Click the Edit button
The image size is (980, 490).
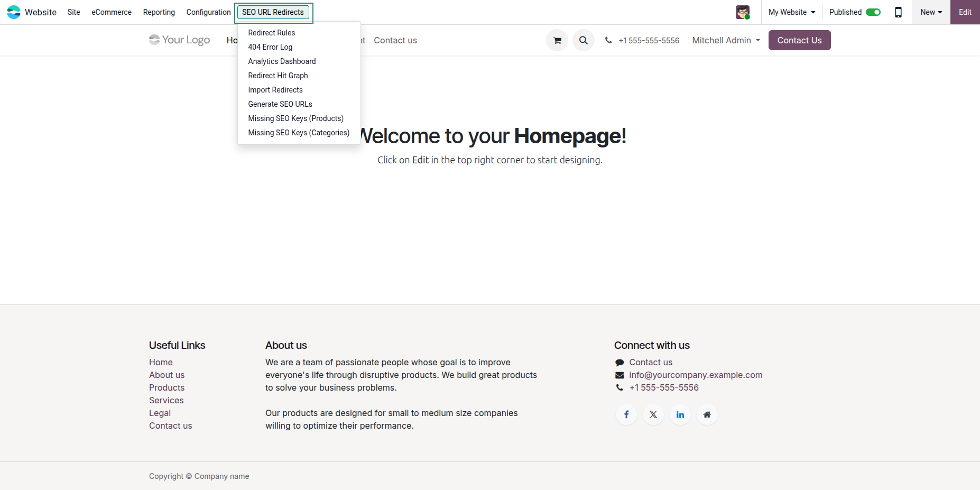click(965, 12)
